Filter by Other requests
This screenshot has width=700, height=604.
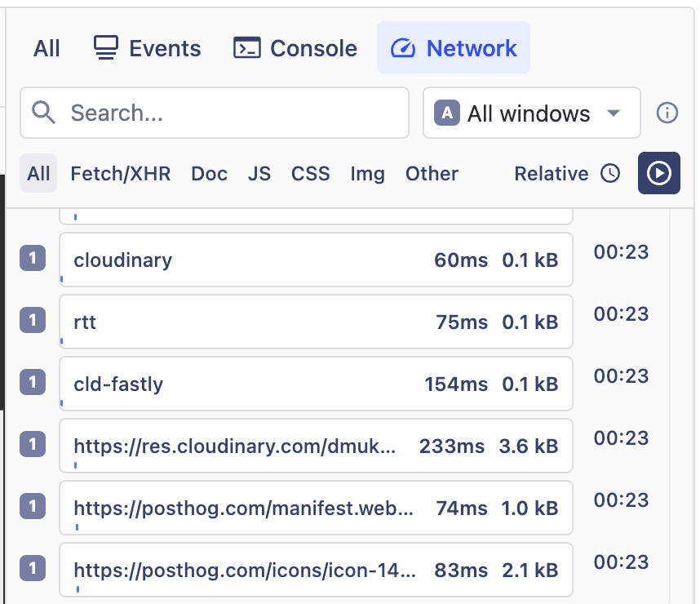[432, 173]
